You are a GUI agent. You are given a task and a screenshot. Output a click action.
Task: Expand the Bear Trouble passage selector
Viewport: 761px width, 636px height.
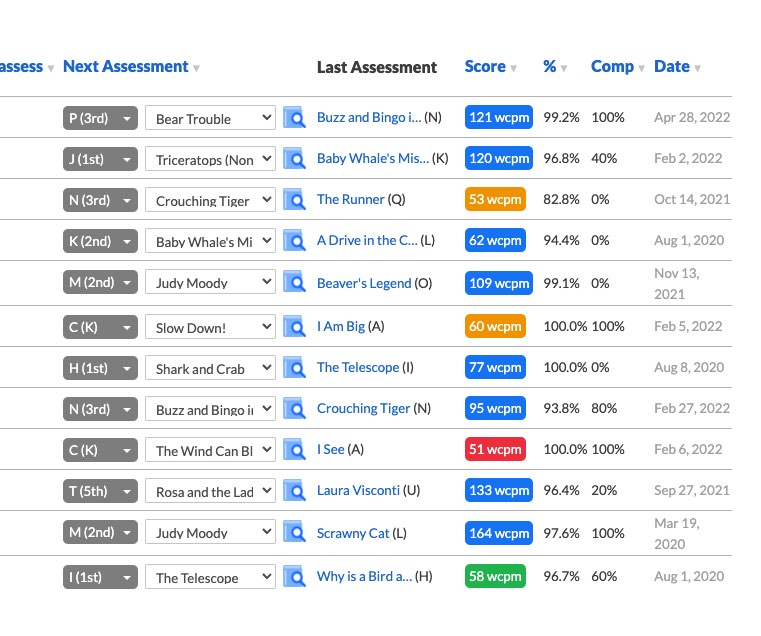point(210,118)
